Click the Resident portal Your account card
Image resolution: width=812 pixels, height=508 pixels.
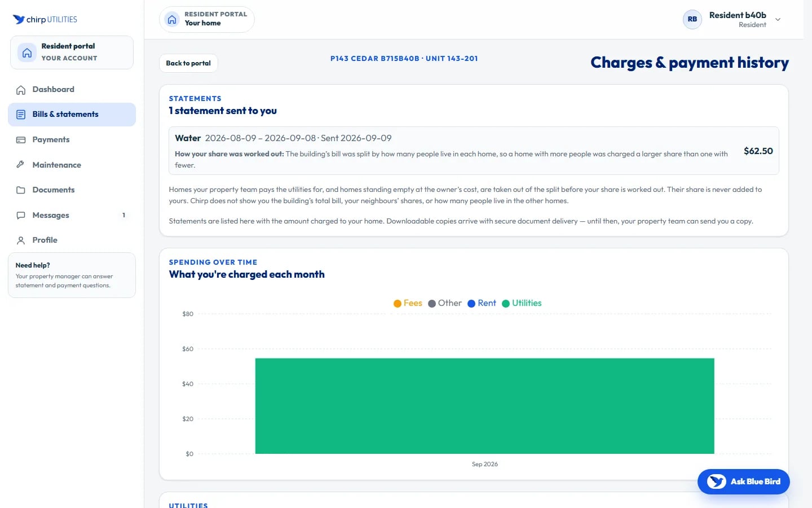point(72,52)
